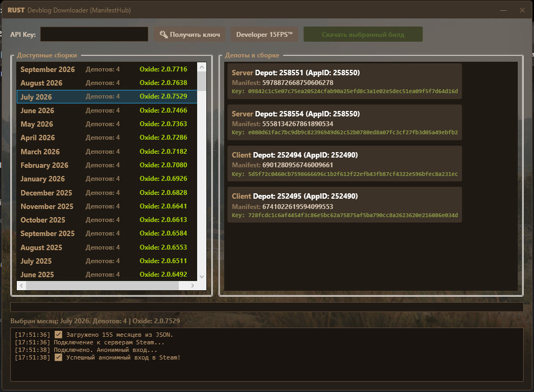Select the June 2025 build row
Screen dimensions: 534x392
(107, 275)
